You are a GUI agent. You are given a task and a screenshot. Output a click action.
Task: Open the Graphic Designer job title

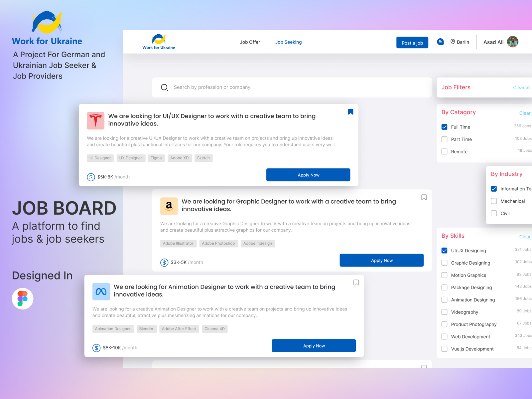click(x=289, y=205)
